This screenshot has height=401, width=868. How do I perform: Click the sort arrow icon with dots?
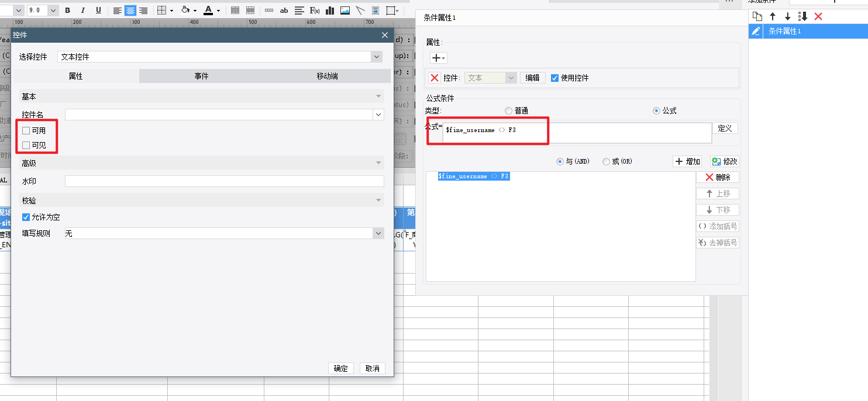pyautogui.click(x=803, y=16)
